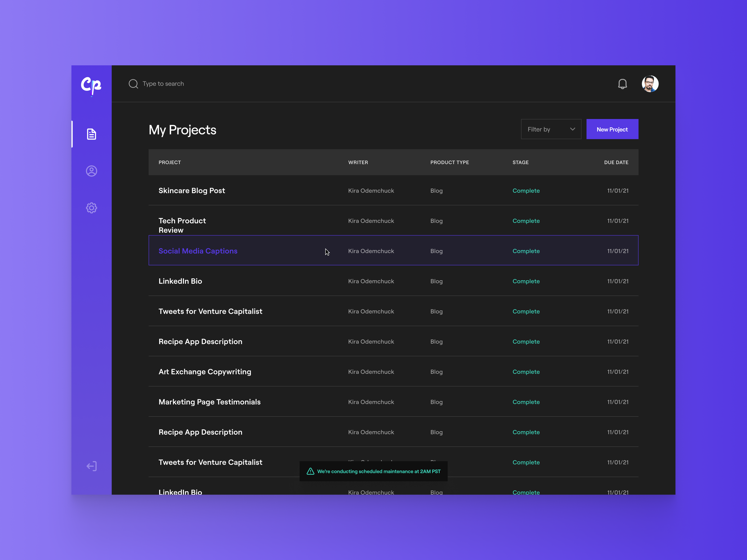Open the Projects document icon in sidebar
Viewport: 747px width, 560px height.
tap(92, 134)
